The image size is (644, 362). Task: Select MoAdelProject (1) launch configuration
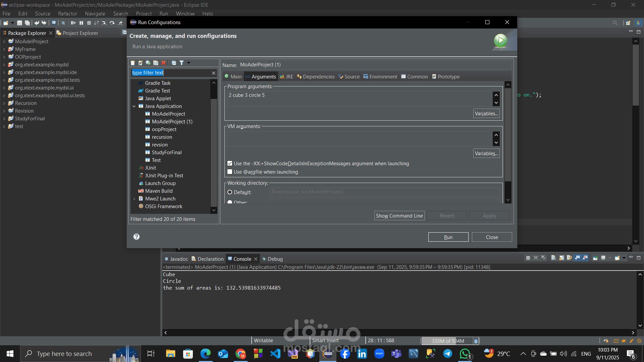[x=172, y=122]
